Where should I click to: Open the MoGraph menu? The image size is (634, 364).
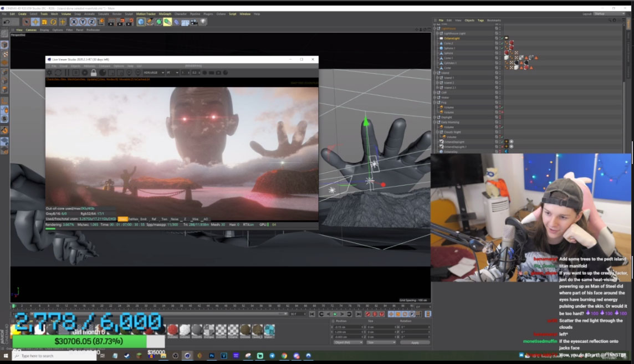[x=165, y=14]
